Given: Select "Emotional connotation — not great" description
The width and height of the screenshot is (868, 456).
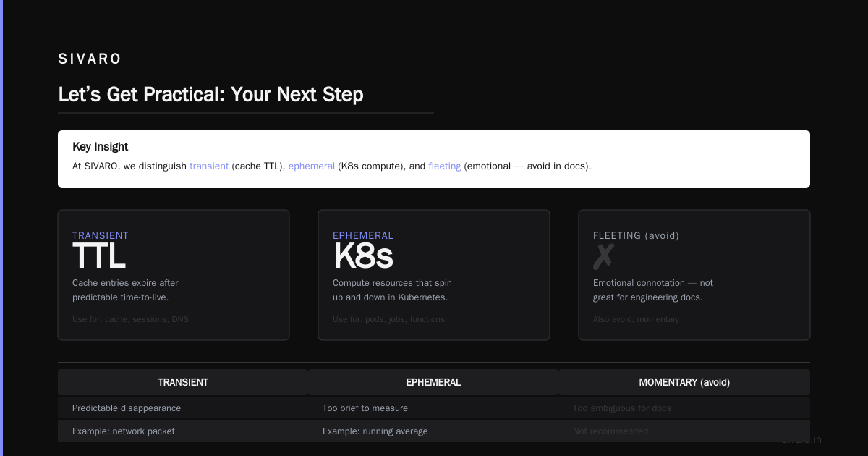Looking at the screenshot, I should pyautogui.click(x=653, y=290).
